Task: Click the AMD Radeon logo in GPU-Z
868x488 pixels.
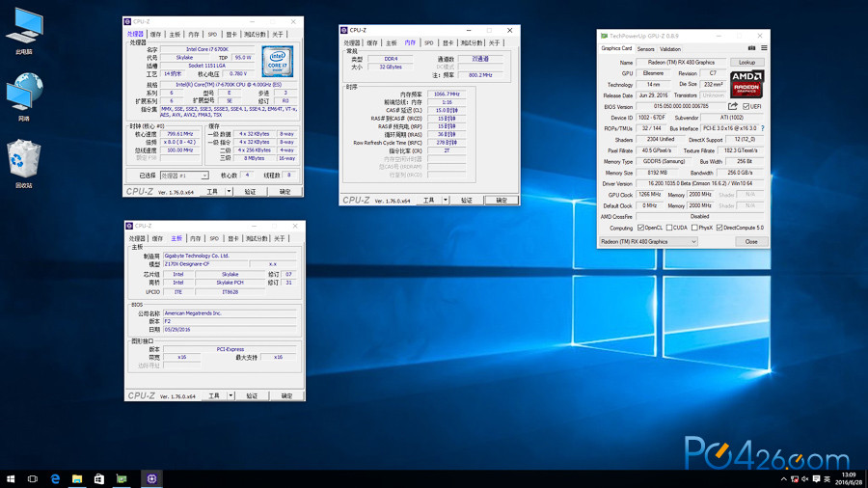Action: click(746, 84)
